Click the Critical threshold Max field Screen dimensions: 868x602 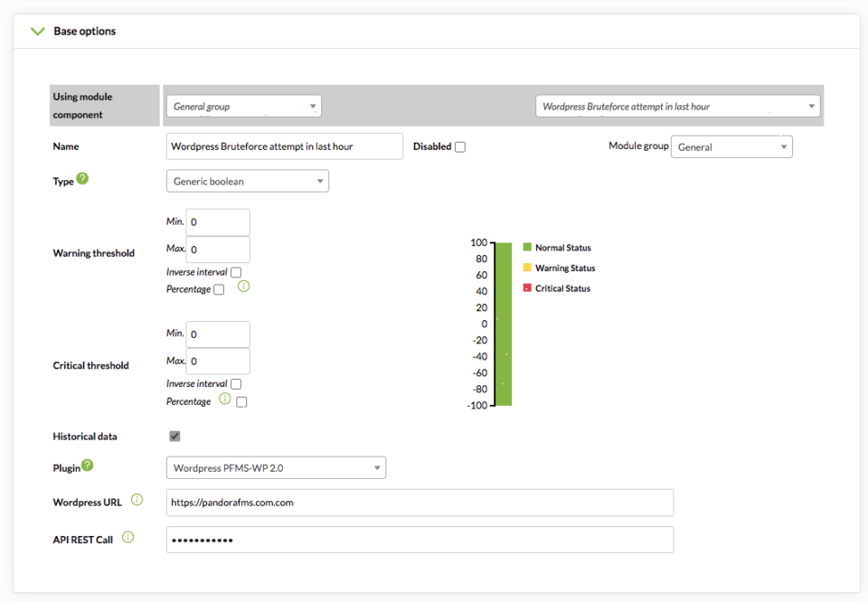tap(218, 362)
